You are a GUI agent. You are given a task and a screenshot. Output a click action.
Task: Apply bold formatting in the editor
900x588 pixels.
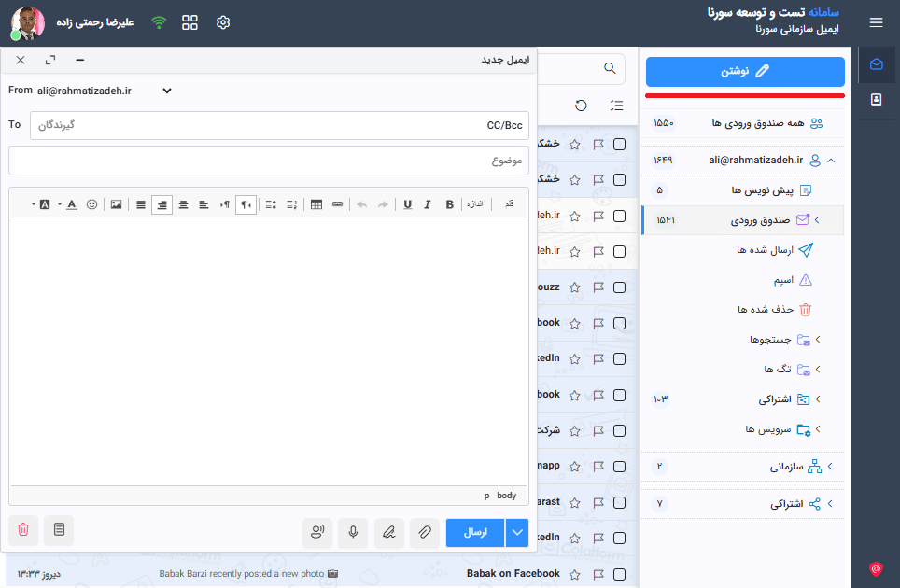[449, 204]
